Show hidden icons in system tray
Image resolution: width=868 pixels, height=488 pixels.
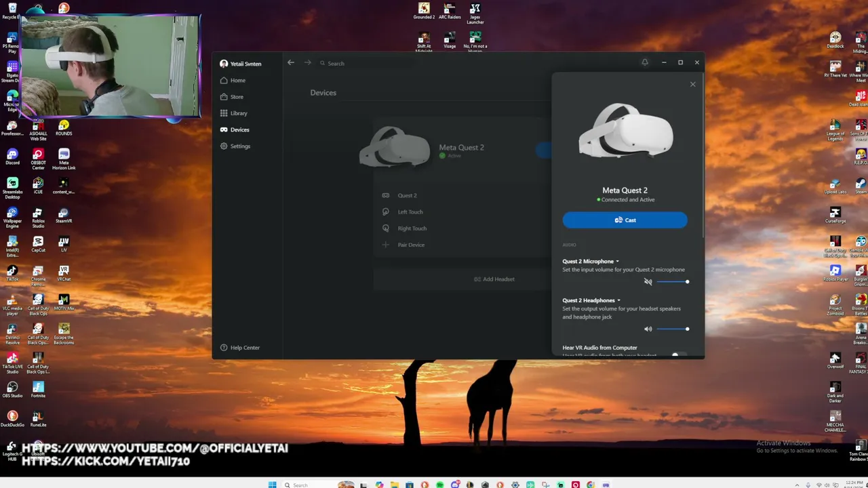797,485
